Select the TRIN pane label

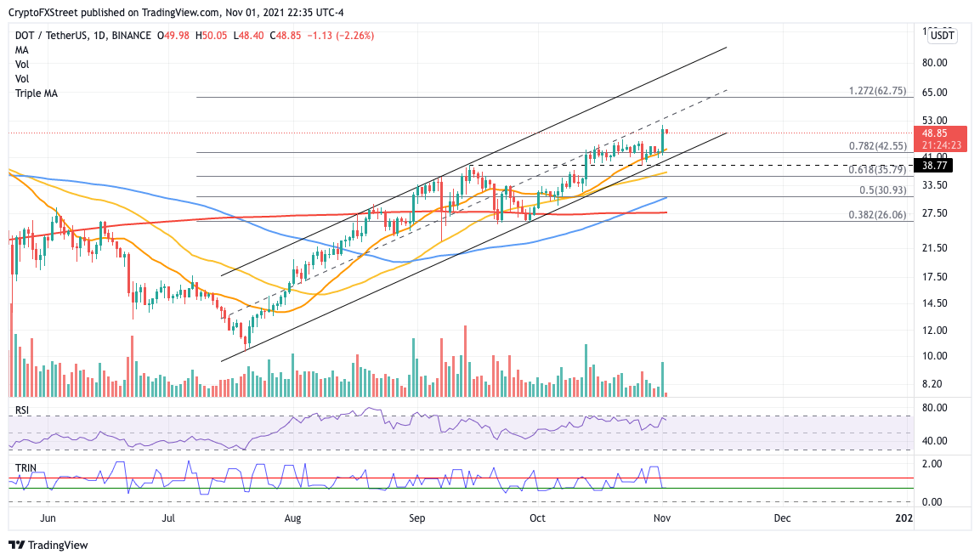click(25, 468)
